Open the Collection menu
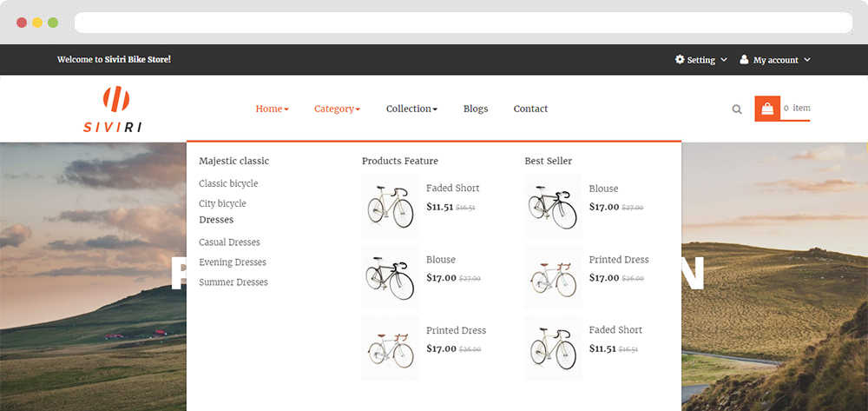This screenshot has height=411, width=868. tap(411, 109)
